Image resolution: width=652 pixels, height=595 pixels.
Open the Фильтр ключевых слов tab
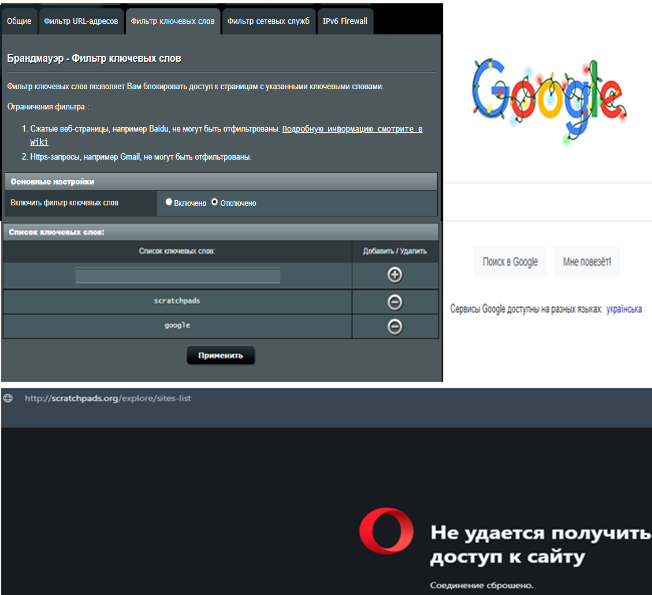pyautogui.click(x=171, y=20)
